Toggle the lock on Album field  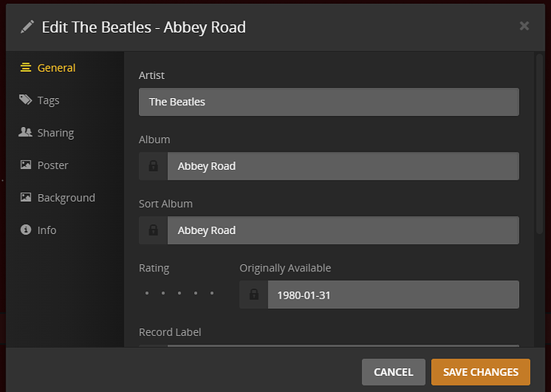tap(153, 166)
